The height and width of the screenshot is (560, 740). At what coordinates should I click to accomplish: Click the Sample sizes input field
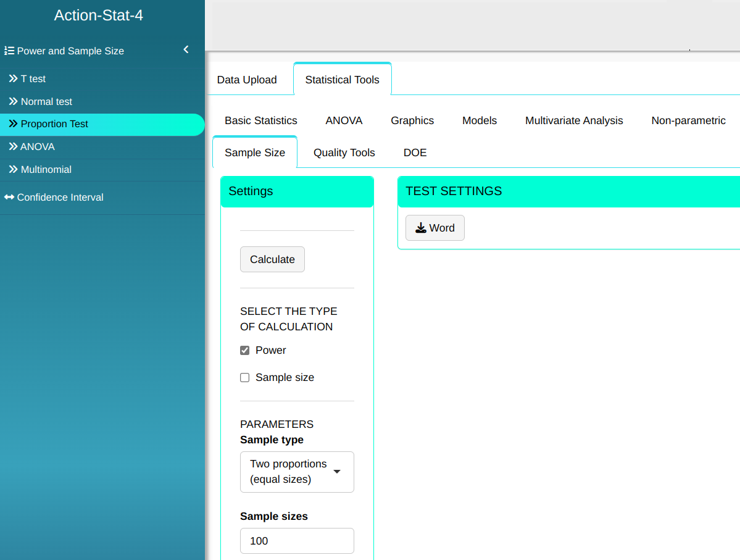coord(297,541)
